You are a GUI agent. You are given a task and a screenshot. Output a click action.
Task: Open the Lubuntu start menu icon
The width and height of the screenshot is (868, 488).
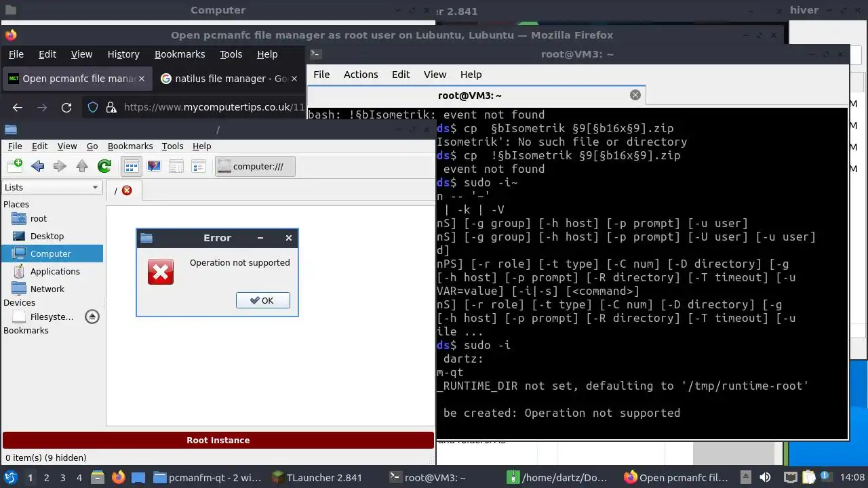pyautogui.click(x=11, y=477)
